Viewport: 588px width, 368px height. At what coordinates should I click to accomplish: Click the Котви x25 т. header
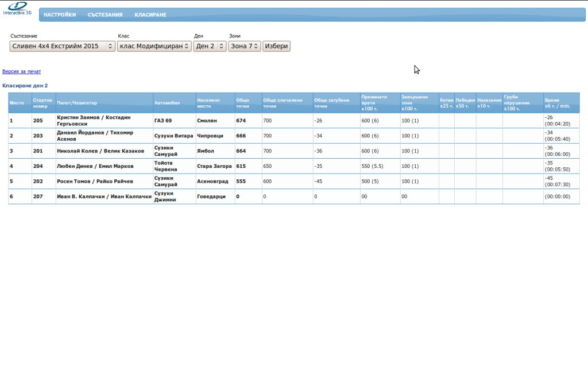point(447,103)
